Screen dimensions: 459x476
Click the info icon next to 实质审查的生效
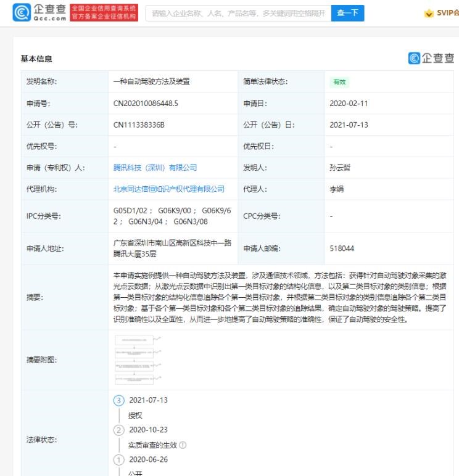click(x=183, y=445)
